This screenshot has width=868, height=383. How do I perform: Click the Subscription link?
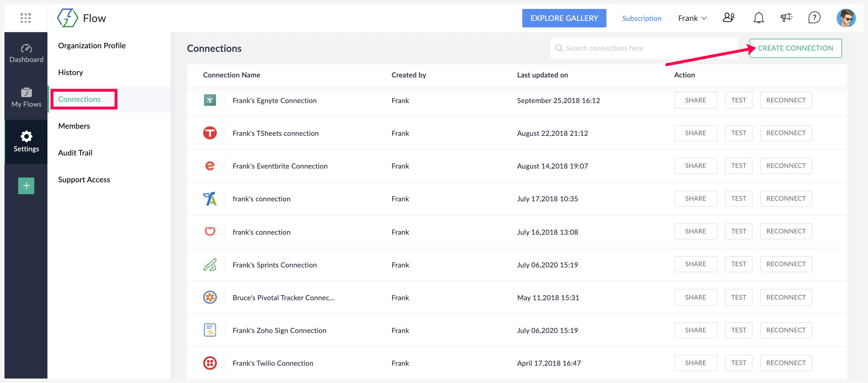(642, 18)
